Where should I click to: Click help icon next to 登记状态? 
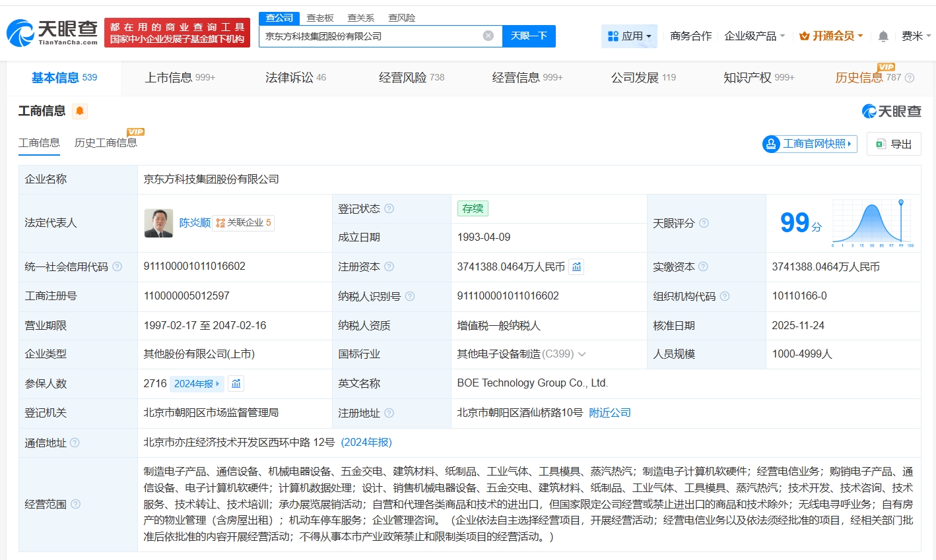point(389,208)
